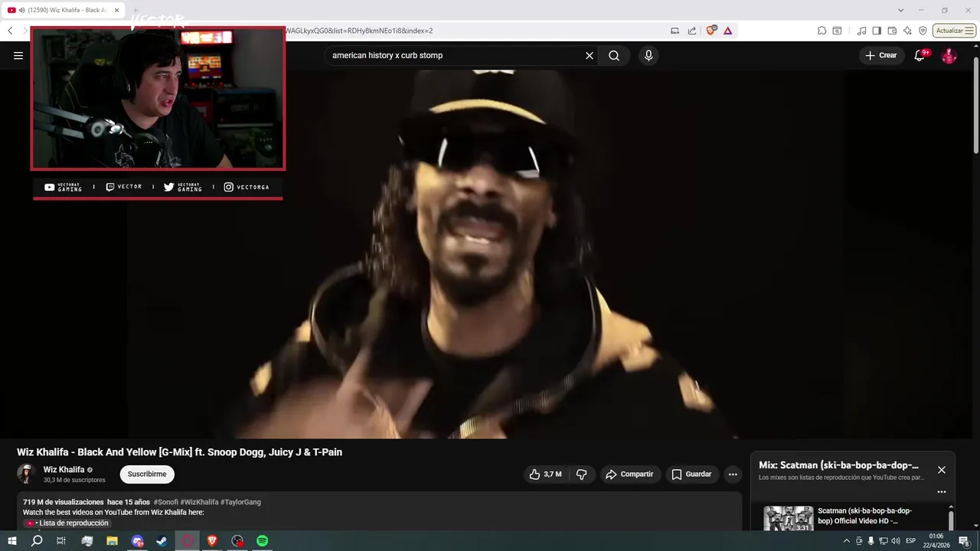Follow the #WizKhalifa hashtag link
Image resolution: width=980 pixels, height=551 pixels.
[x=199, y=502]
